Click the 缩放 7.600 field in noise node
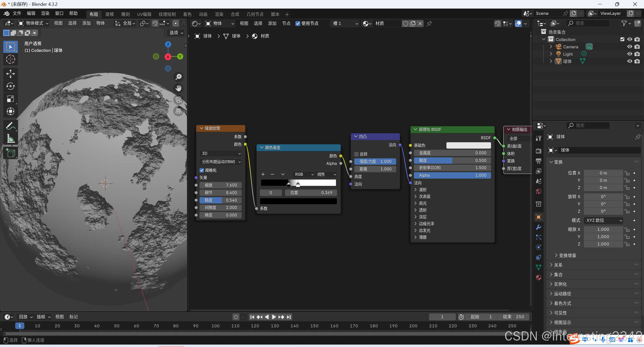 coord(221,185)
